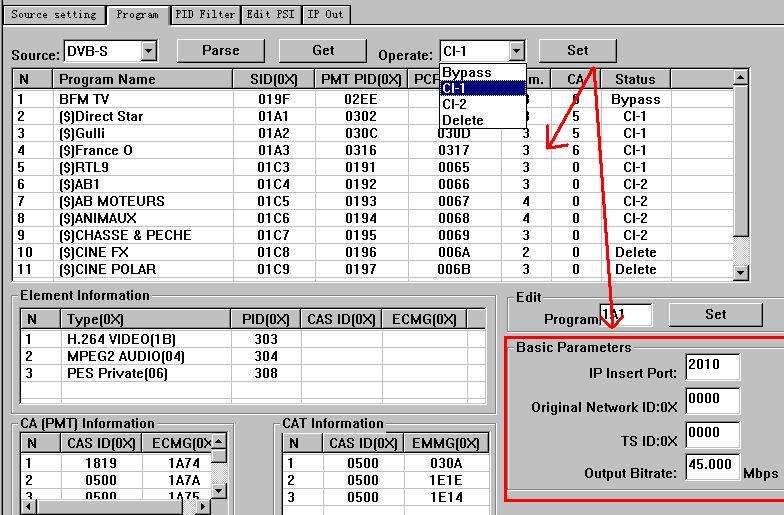The width and height of the screenshot is (784, 515).
Task: Choose Bypass from the Operate list
Action: 482,72
